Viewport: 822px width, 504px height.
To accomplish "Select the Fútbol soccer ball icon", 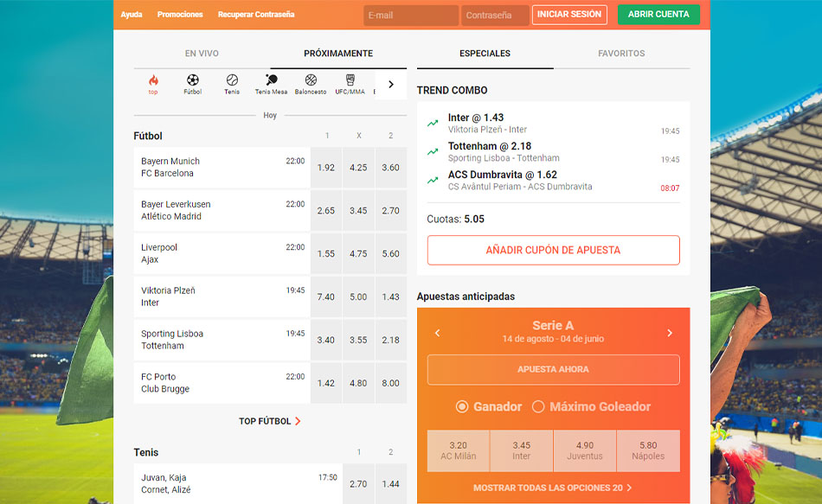I will pyautogui.click(x=192, y=81).
